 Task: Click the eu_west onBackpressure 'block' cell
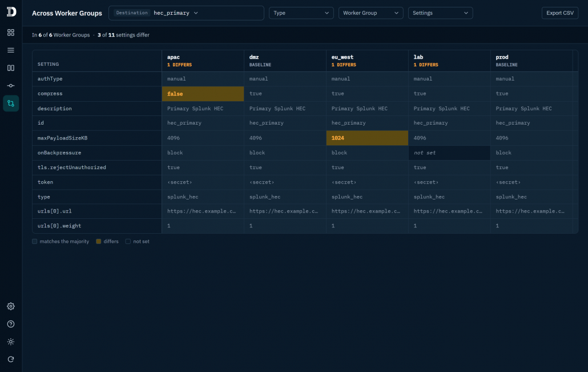pos(367,153)
